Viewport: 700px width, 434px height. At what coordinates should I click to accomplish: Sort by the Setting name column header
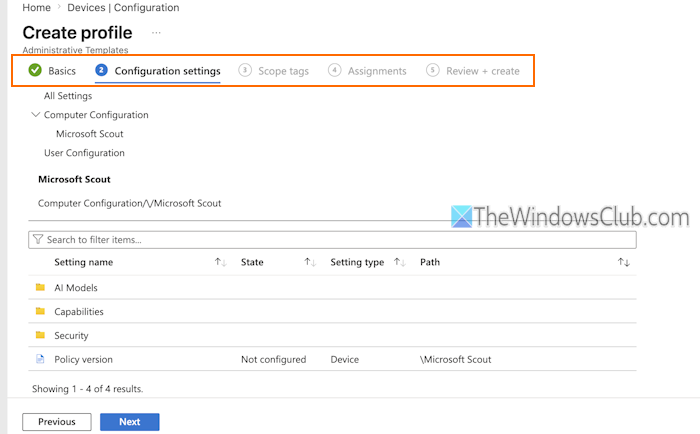83,262
